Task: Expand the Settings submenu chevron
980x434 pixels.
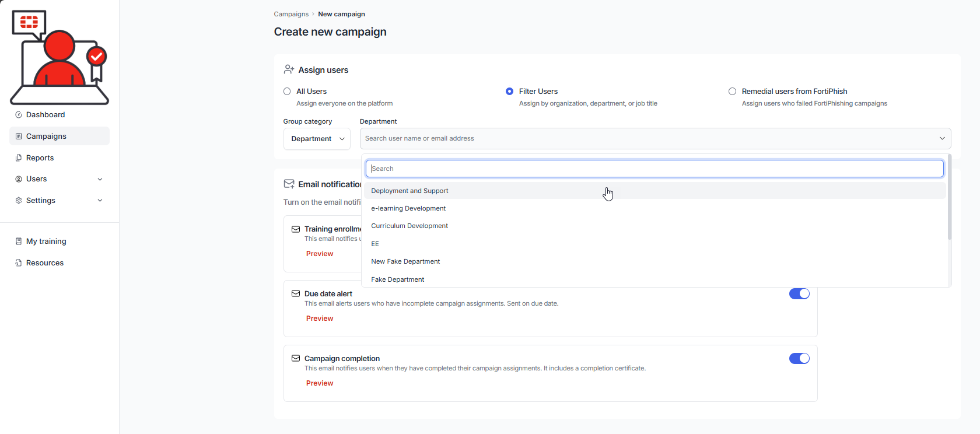Action: (x=100, y=201)
